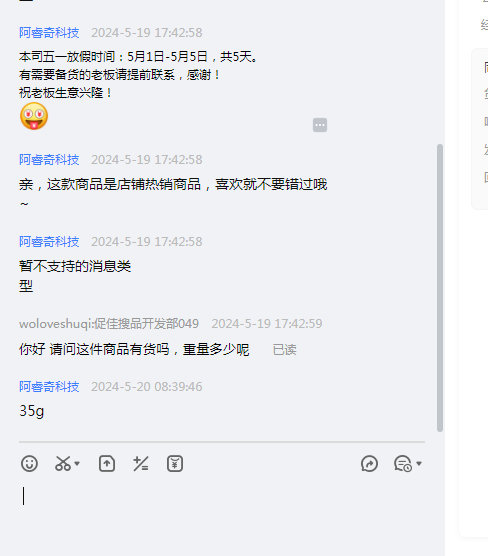Click the 35g reply message text
Image resolution: width=488 pixels, height=556 pixels.
32,411
